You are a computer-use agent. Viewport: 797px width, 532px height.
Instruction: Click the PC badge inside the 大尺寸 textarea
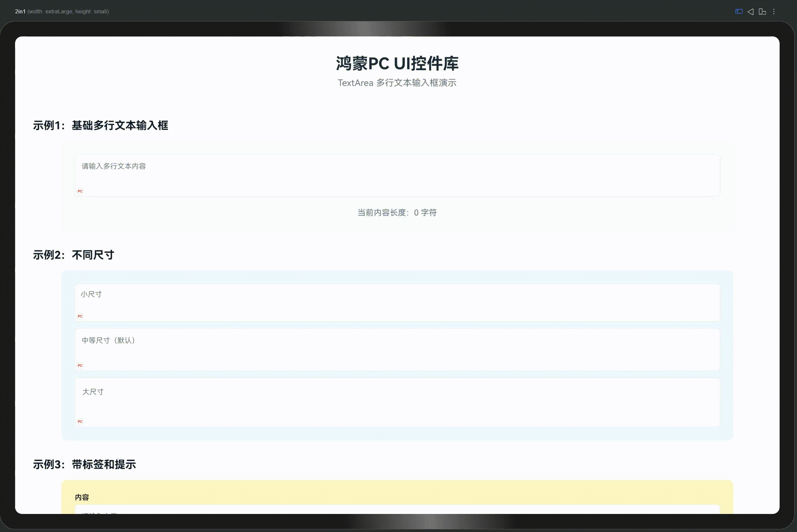pyautogui.click(x=80, y=422)
